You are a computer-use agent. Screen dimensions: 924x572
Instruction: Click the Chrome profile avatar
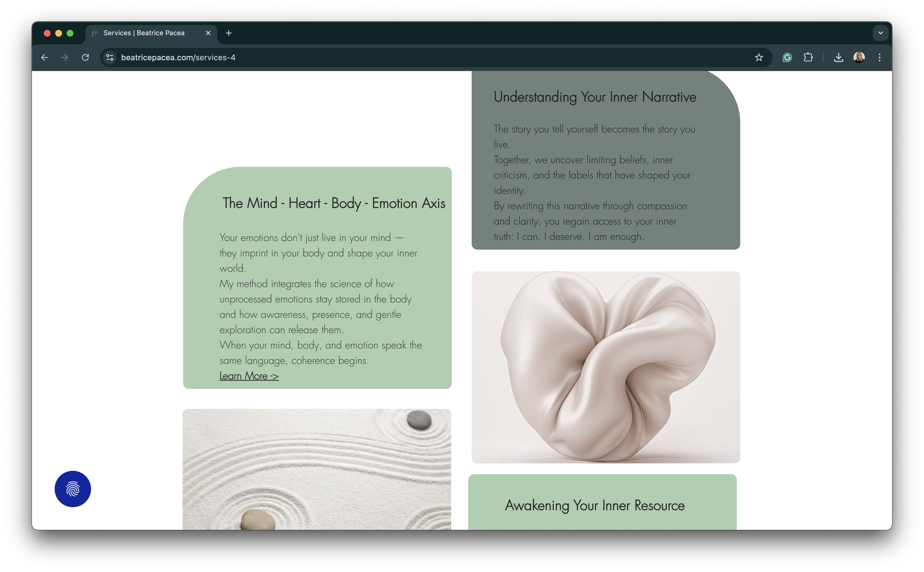(x=859, y=57)
